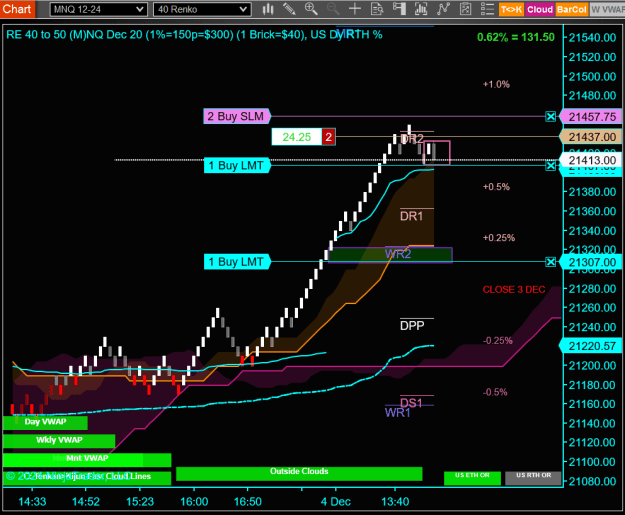Toggle the Outside Clouds green bar
The height and width of the screenshot is (515, 625).
click(x=299, y=473)
